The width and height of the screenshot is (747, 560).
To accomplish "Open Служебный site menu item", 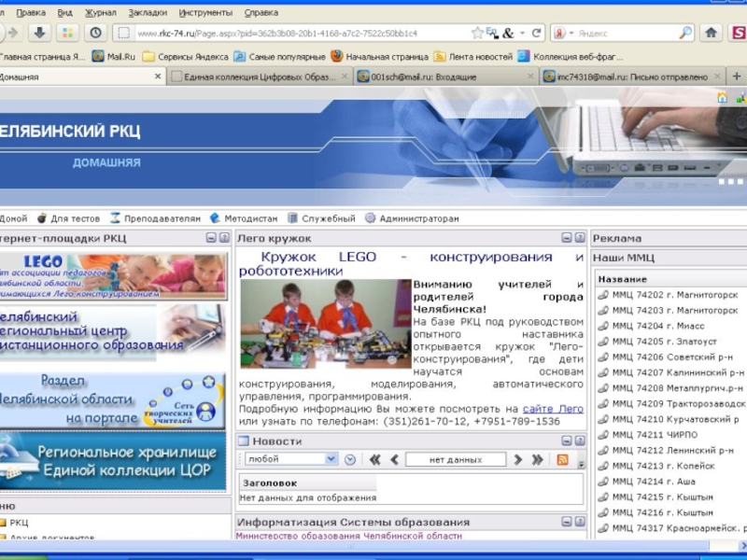I will [x=321, y=218].
